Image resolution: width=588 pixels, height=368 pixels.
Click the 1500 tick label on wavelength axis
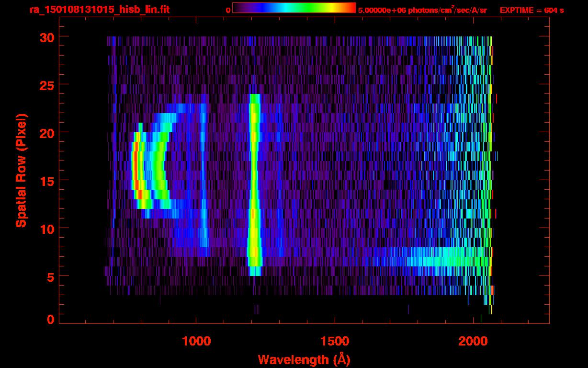[x=335, y=341]
